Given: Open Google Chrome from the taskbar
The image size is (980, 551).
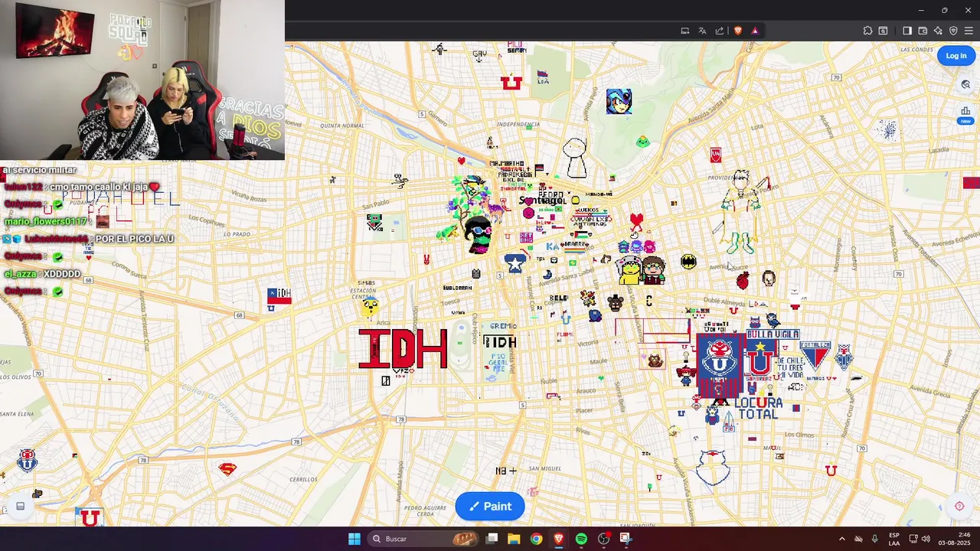Looking at the screenshot, I should (x=536, y=539).
